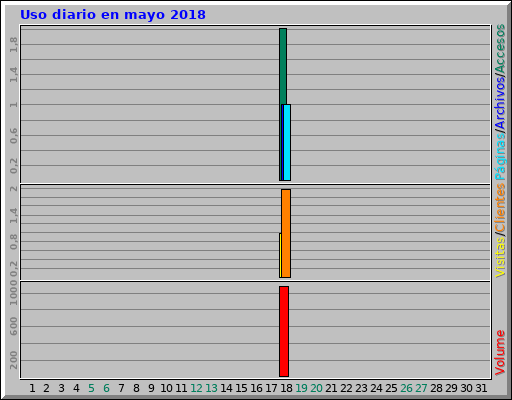Click green weekend day label 12

point(196,388)
